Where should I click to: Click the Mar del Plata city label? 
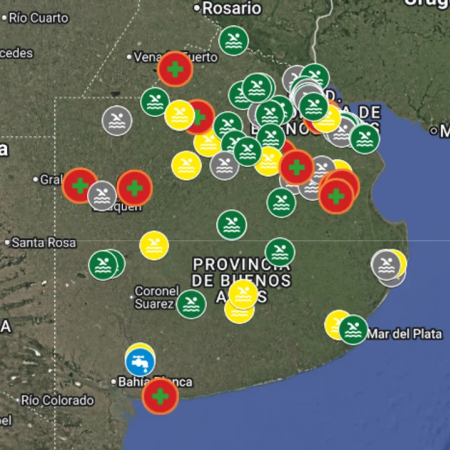pos(405,334)
